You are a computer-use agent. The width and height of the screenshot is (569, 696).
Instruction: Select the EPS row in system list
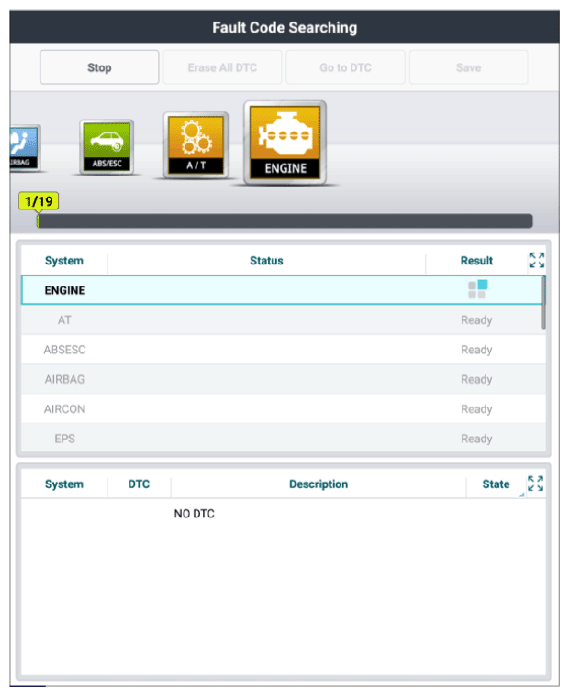tap(281, 438)
